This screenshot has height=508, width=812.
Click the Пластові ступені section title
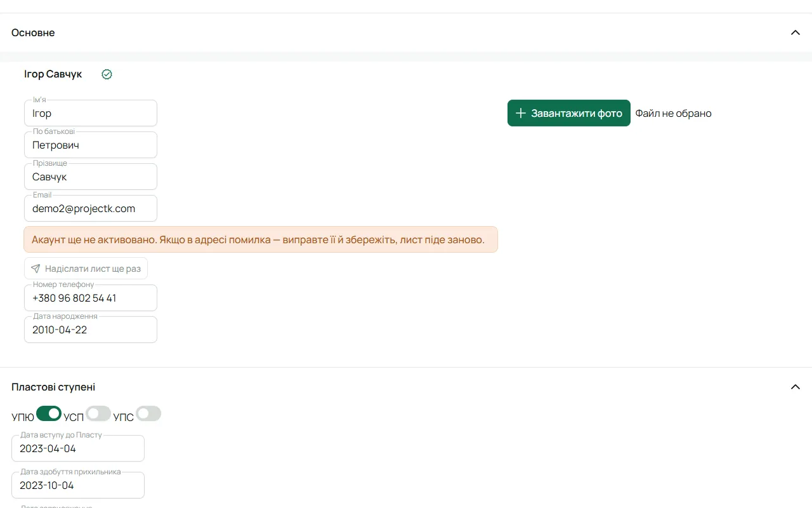click(x=53, y=387)
